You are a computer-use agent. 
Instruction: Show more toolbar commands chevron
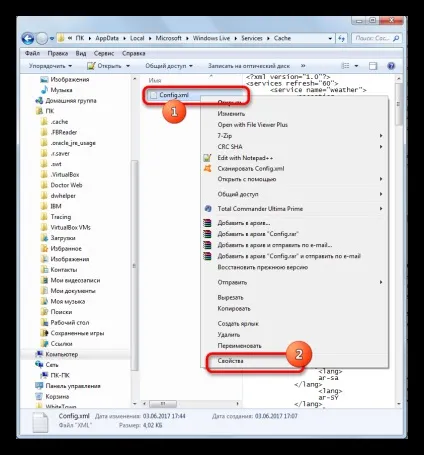click(x=303, y=66)
